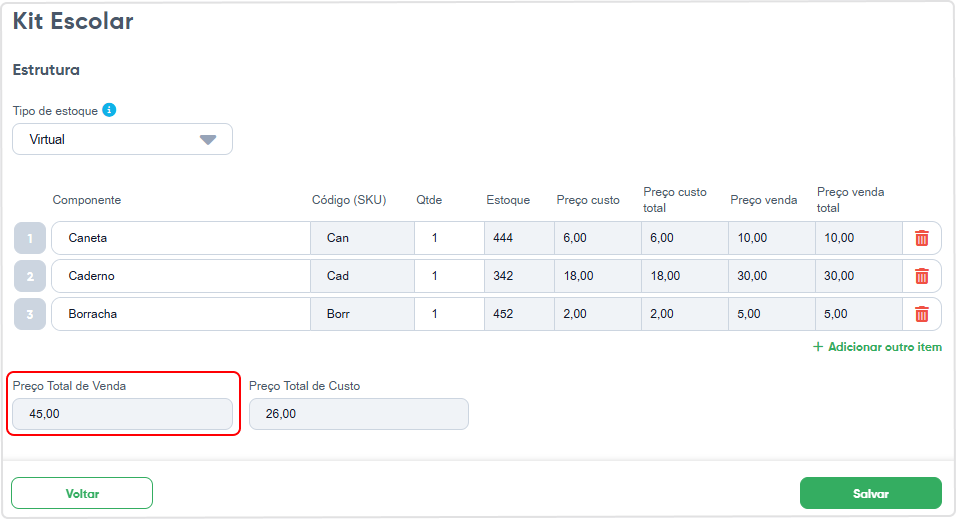The image size is (956, 519).
Task: Select the row number 1 handle
Action: coord(30,238)
